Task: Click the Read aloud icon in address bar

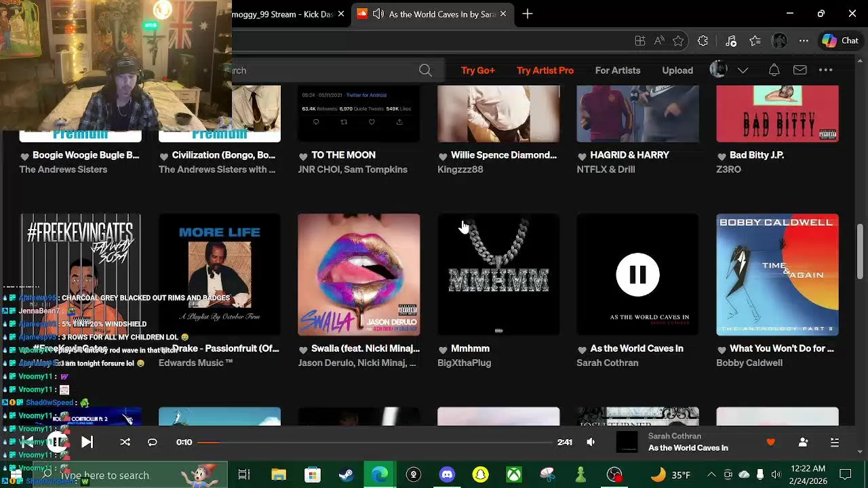Action: (x=659, y=41)
